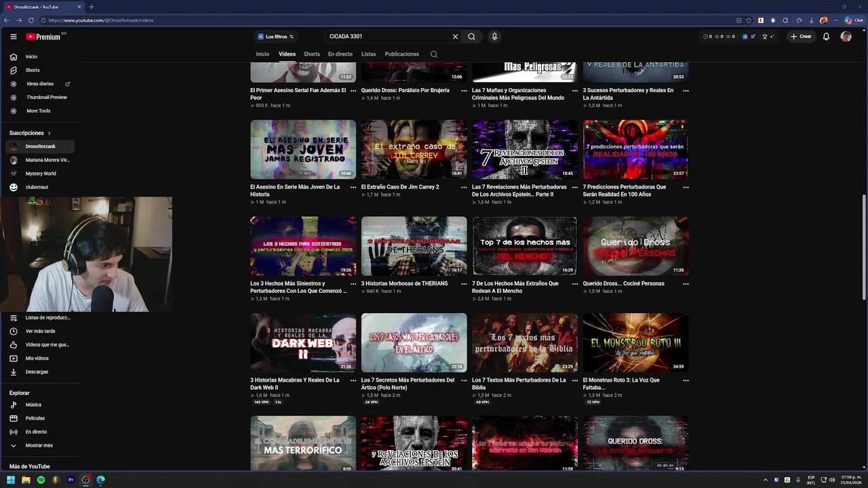Viewport: 868px width, 488px height.
Task: Play the El Monstruo Roto III thumbnail
Action: tap(635, 343)
